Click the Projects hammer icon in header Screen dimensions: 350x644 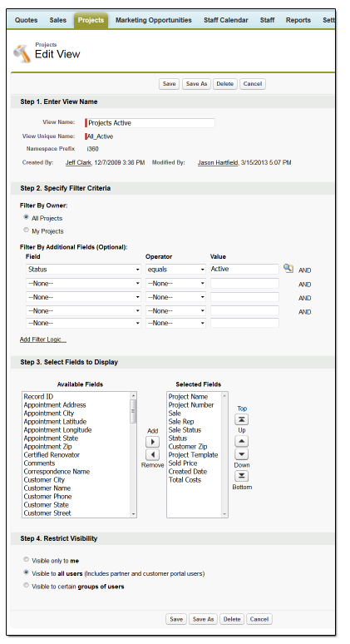coord(22,53)
